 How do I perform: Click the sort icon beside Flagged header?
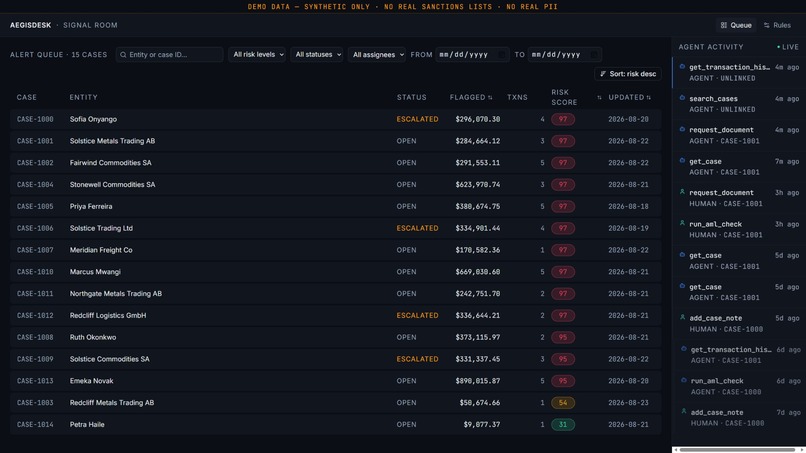coord(490,97)
